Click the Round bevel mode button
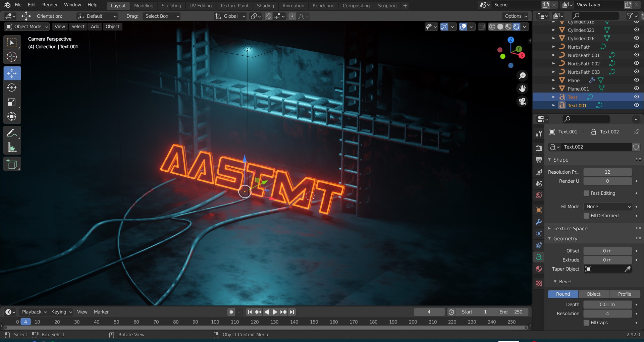This screenshot has height=342, width=644. tap(562, 294)
